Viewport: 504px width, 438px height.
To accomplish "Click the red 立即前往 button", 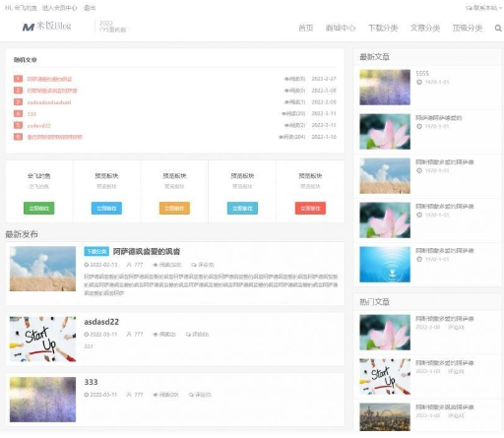I will (x=310, y=208).
